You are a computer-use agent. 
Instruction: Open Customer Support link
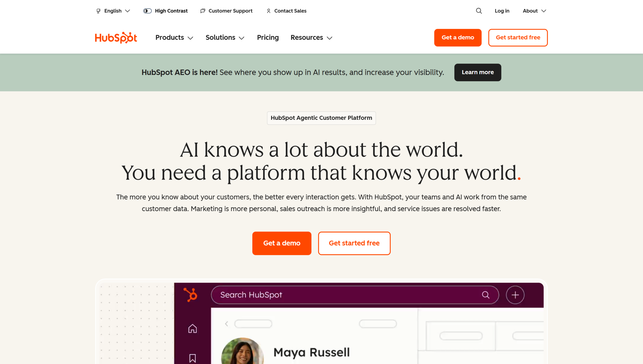(x=227, y=11)
